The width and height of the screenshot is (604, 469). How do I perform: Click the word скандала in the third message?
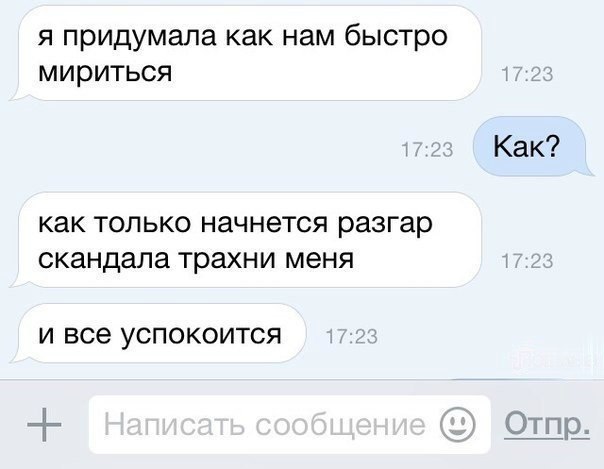click(x=104, y=258)
